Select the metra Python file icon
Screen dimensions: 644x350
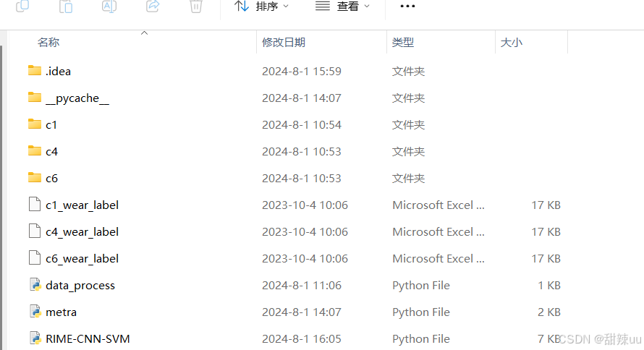(35, 312)
